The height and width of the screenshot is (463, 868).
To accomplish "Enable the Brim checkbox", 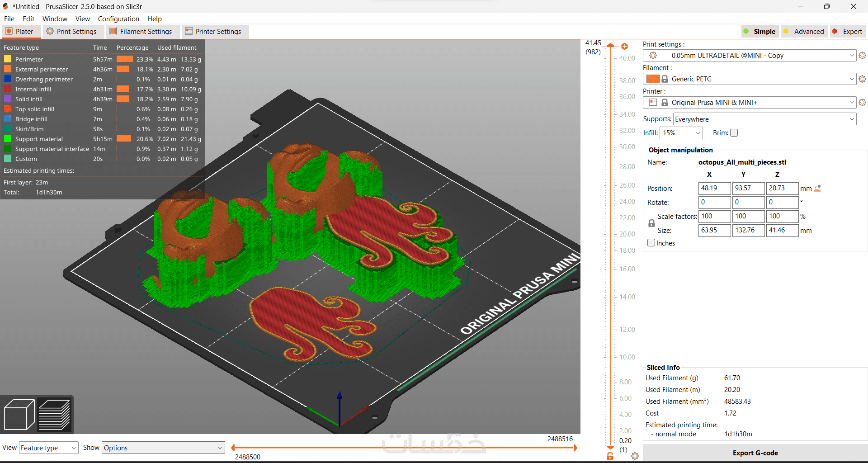I will (x=734, y=133).
